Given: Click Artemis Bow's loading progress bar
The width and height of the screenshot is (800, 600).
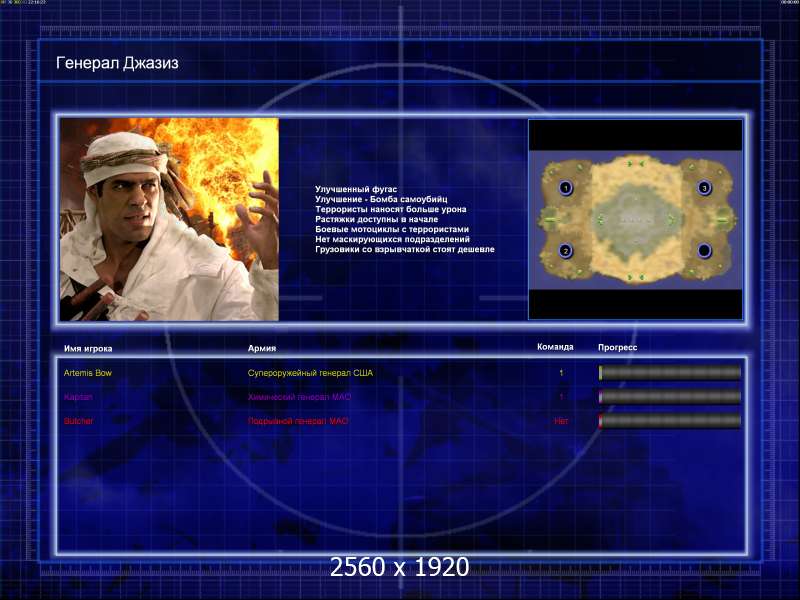Looking at the screenshot, I should (x=670, y=373).
